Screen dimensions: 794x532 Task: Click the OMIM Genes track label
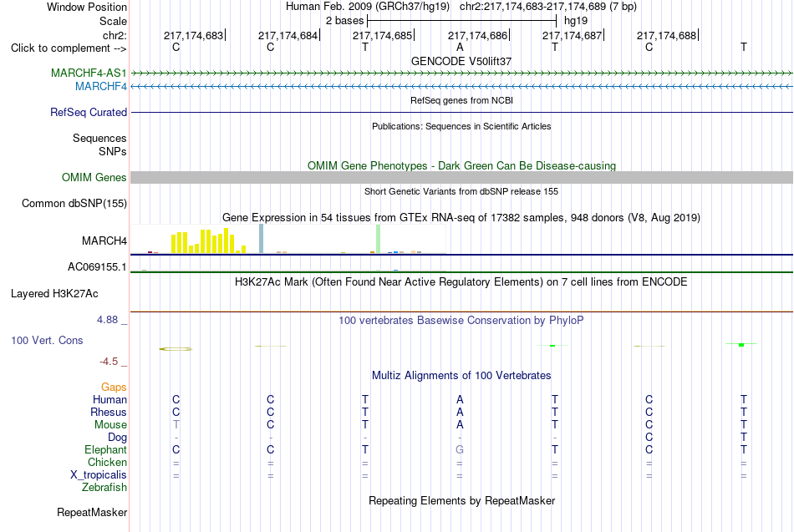click(x=94, y=178)
